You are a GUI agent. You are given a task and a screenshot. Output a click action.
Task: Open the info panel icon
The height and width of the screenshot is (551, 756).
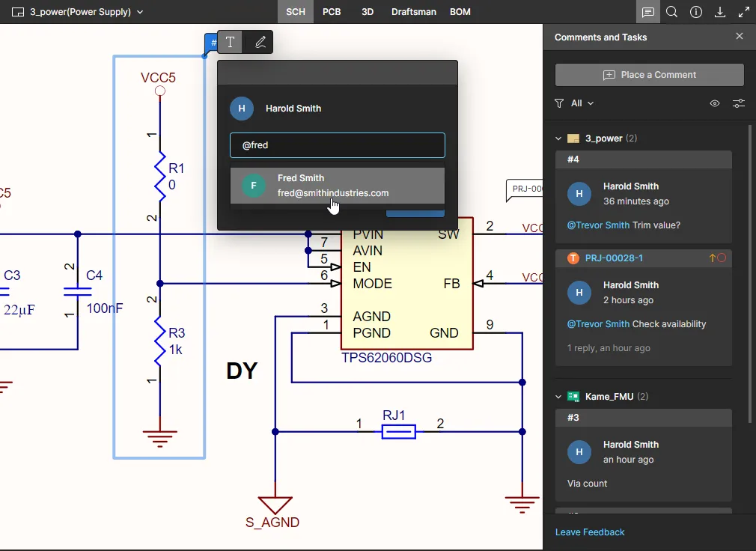click(x=696, y=12)
